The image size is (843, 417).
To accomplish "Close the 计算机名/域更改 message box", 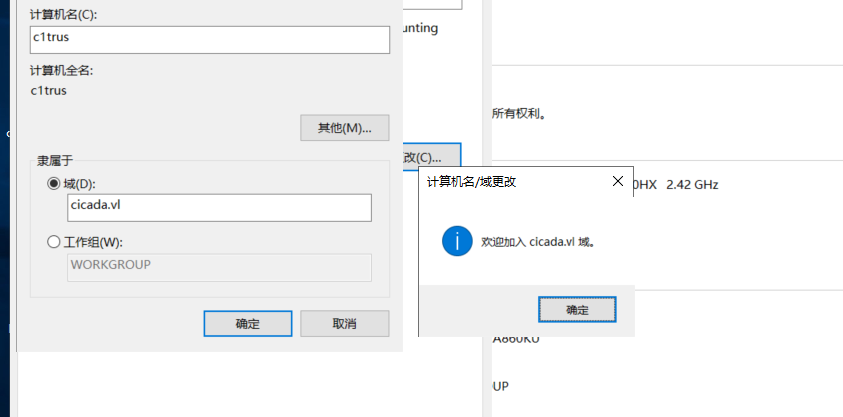I will pyautogui.click(x=618, y=181).
